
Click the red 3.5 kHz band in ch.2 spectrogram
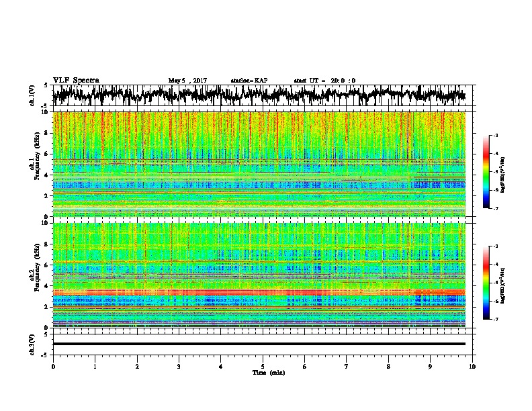click(x=259, y=292)
